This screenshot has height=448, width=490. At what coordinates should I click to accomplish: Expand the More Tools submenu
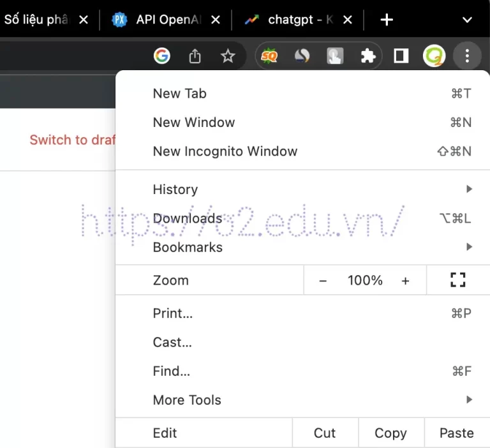pyautogui.click(x=302, y=400)
